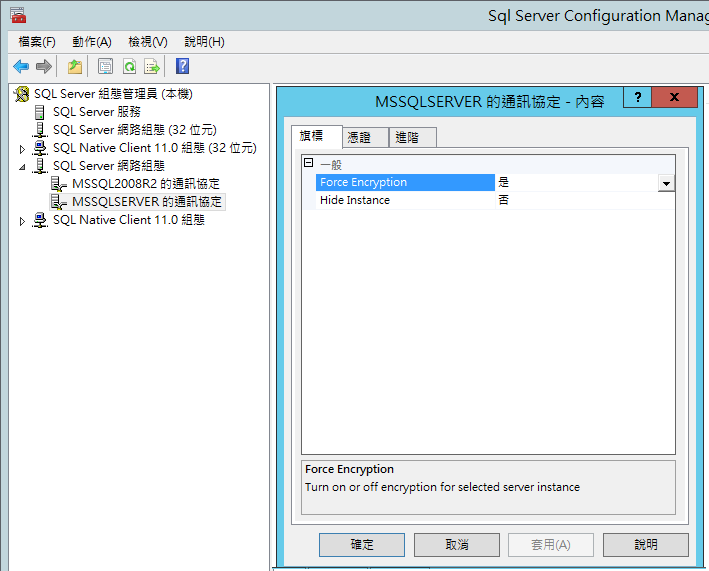Select SQL Server 網路組態 (32 位元) tree item
The width and height of the screenshot is (709, 571).
pyautogui.click(x=135, y=130)
